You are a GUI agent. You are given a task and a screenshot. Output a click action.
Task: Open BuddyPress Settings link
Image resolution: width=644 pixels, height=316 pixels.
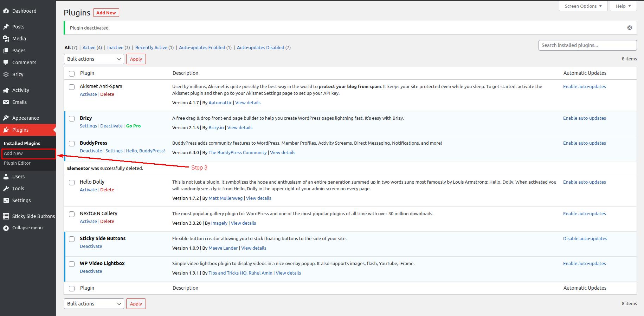tap(114, 151)
